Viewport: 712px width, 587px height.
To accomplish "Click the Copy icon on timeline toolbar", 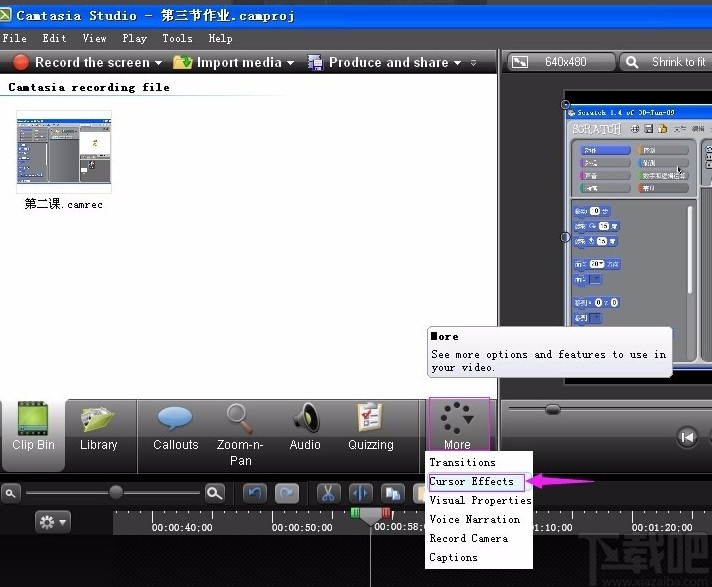I will click(x=393, y=493).
